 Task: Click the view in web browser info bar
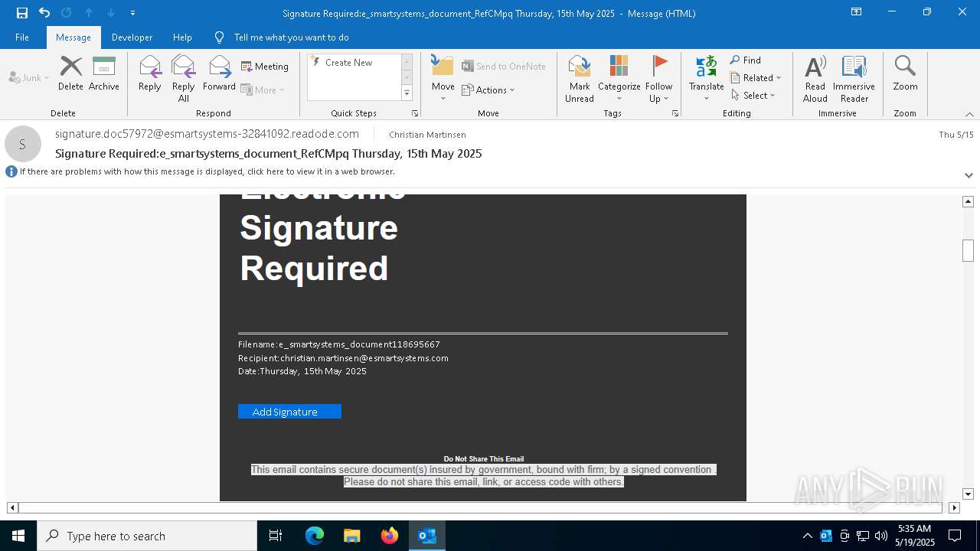[207, 171]
